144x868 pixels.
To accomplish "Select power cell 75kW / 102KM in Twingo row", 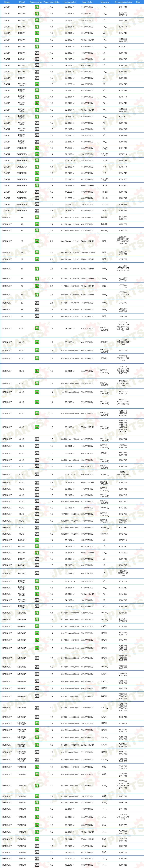I will click(87, 839).
